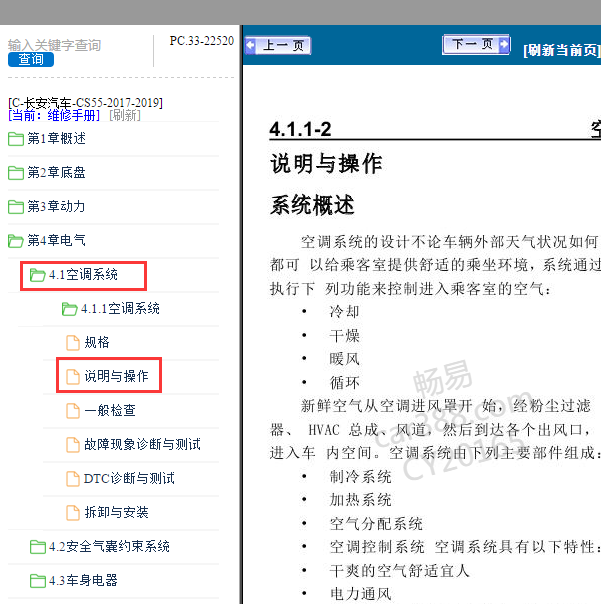Click the open folder icon beside 第4章电气

16,241
